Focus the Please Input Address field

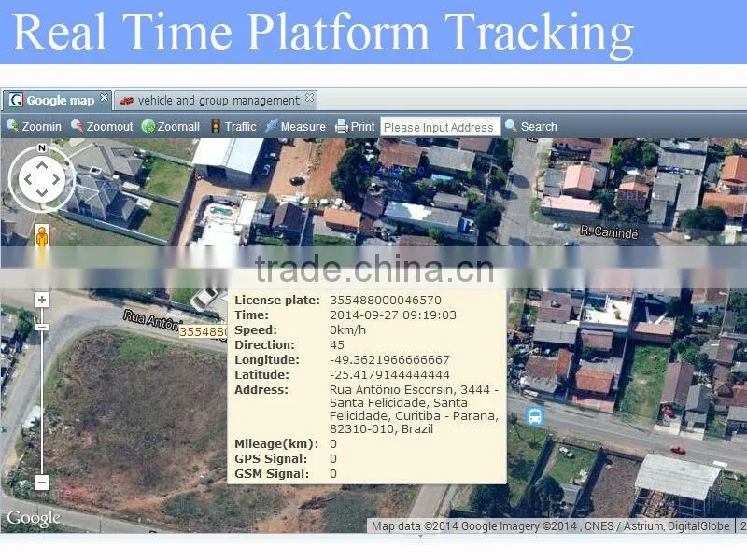[440, 127]
